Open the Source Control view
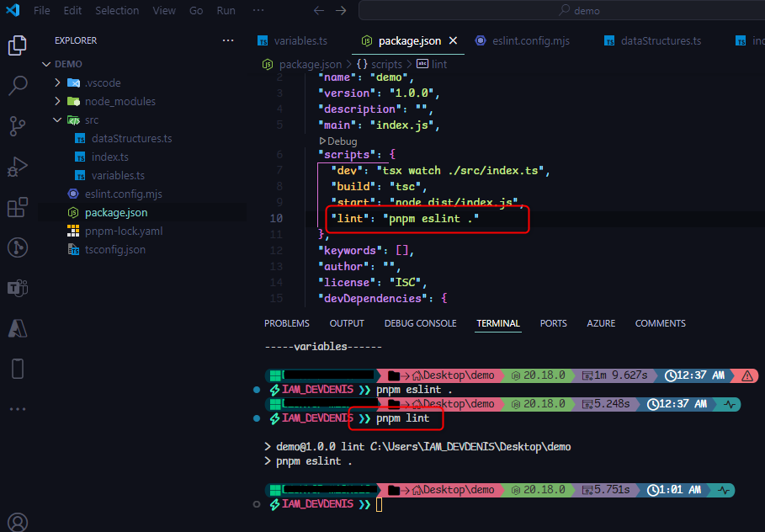 [x=18, y=126]
